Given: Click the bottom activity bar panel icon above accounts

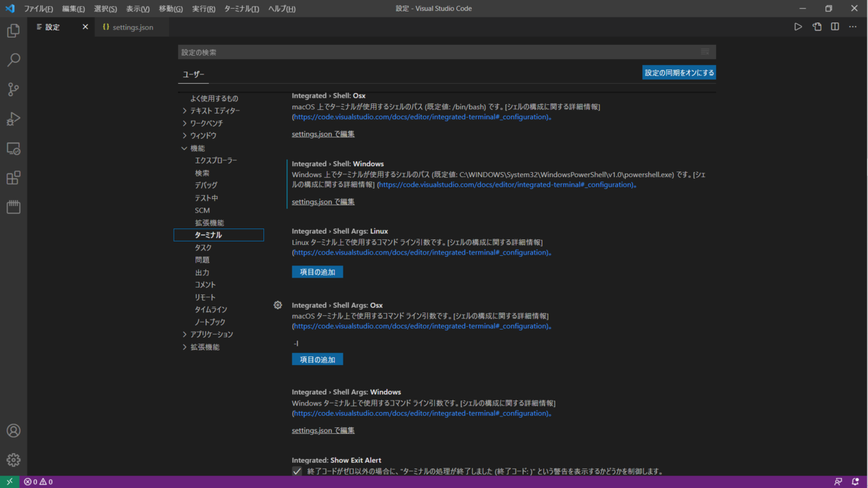Looking at the screenshot, I should (13, 207).
